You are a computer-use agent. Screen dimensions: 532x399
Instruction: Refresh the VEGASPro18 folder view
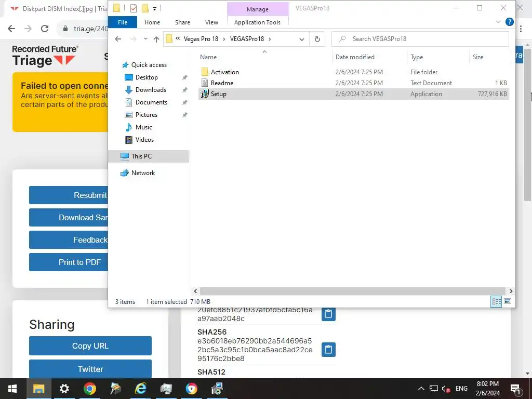[317, 39]
